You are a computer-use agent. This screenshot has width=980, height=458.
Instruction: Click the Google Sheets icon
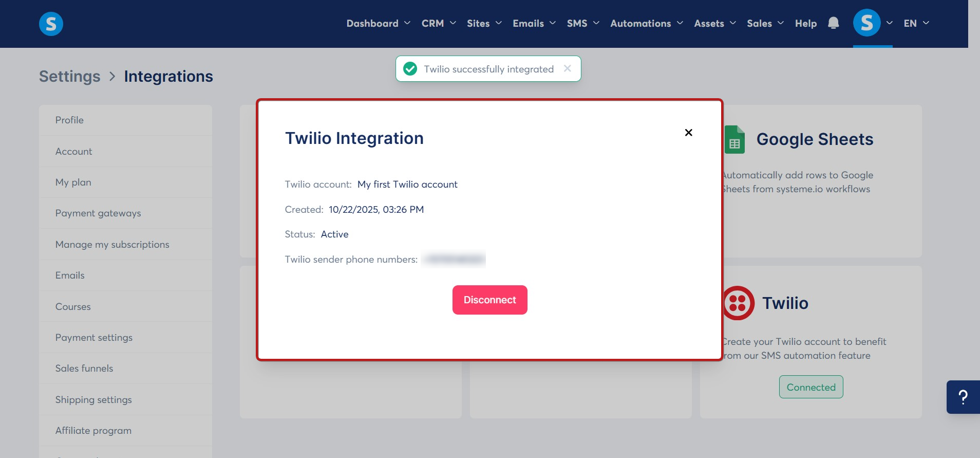point(734,140)
